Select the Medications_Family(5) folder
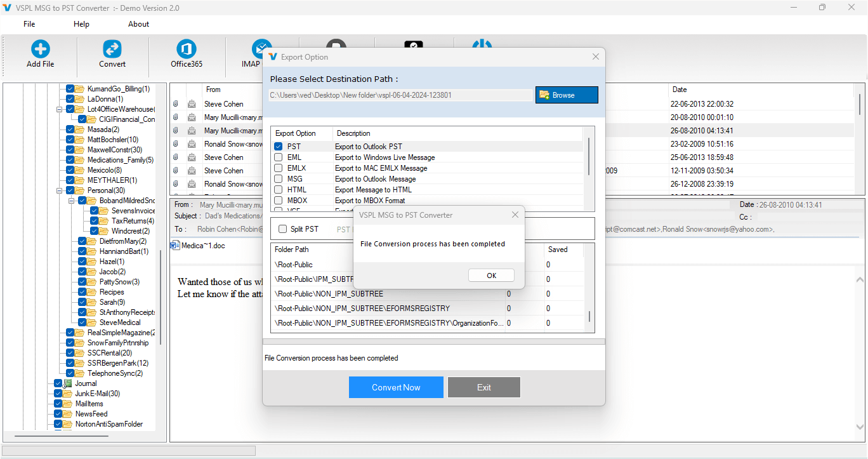 pos(121,160)
